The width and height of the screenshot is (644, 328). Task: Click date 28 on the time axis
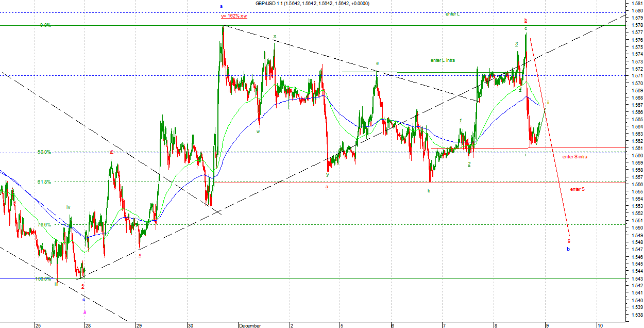[88, 325]
